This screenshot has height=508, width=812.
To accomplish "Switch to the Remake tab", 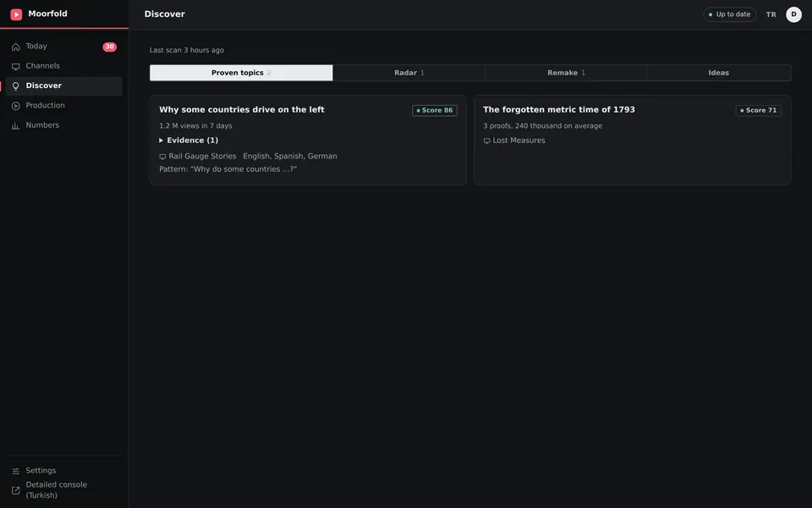I will tap(566, 73).
